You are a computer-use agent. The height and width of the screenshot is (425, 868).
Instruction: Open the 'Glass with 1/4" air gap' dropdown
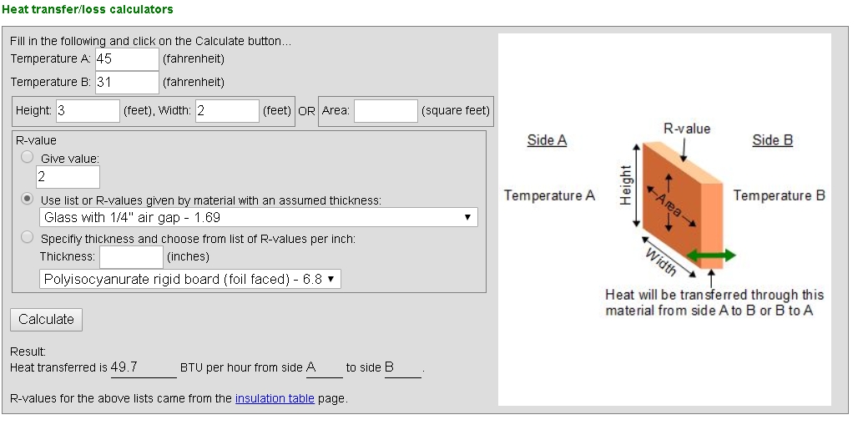259,218
